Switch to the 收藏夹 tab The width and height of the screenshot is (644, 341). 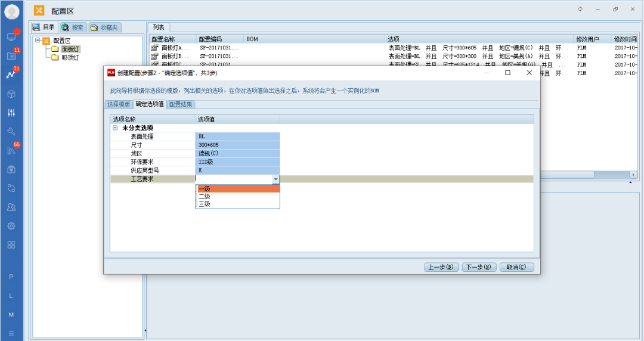104,27
